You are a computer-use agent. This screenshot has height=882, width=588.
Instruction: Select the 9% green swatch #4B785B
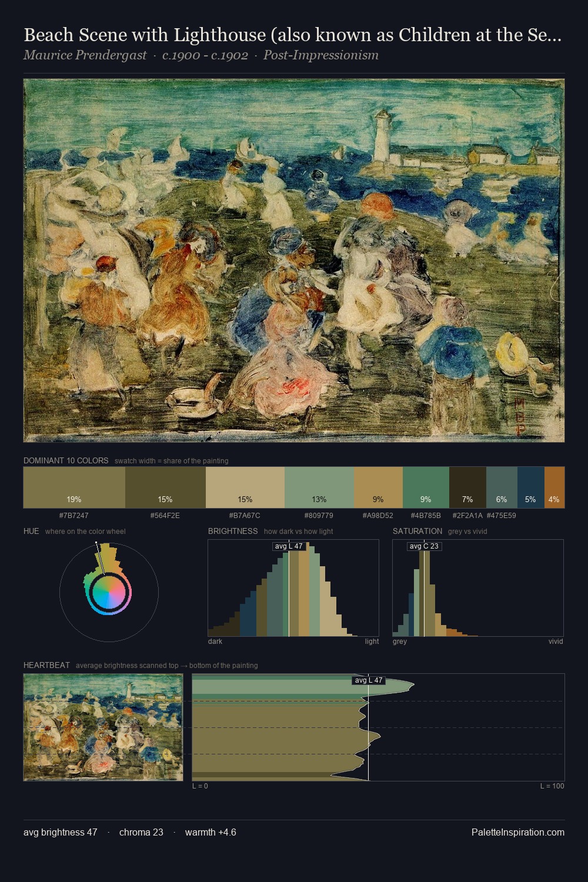[426, 487]
